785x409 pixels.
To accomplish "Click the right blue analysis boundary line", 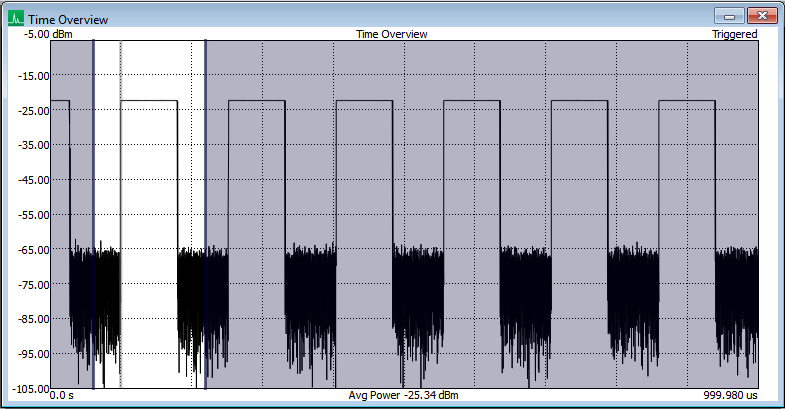I will pyautogui.click(x=205, y=214).
